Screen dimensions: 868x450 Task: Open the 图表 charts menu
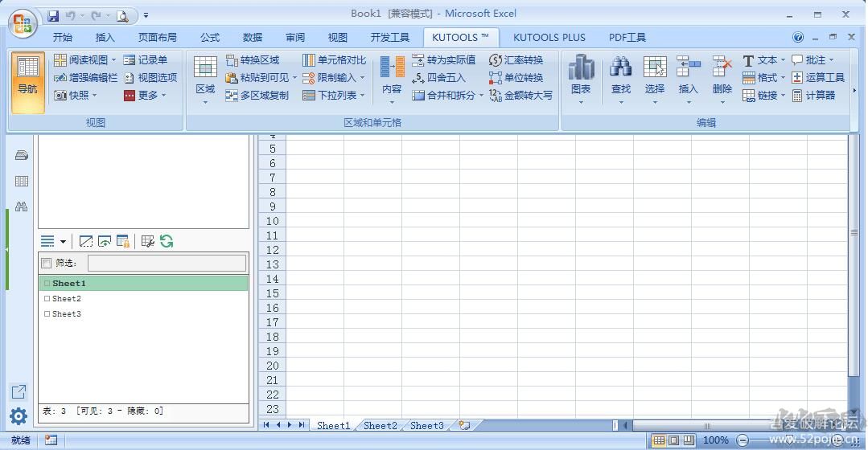(581, 80)
